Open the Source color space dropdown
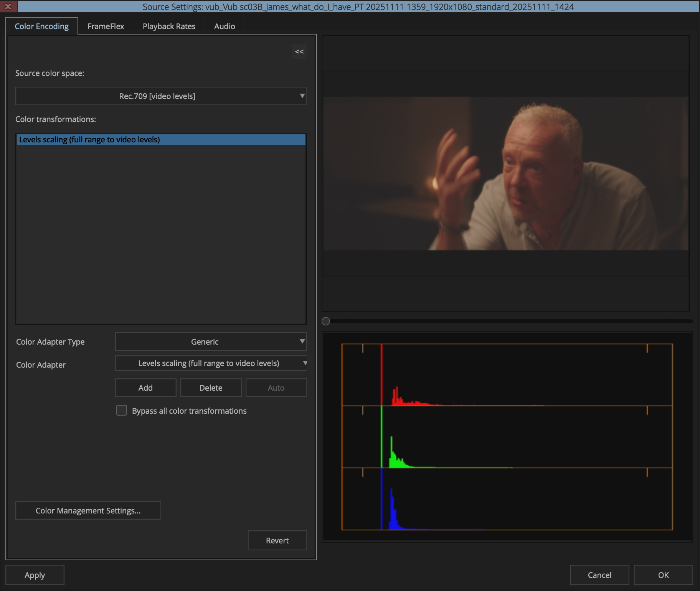The image size is (700, 591). click(161, 96)
